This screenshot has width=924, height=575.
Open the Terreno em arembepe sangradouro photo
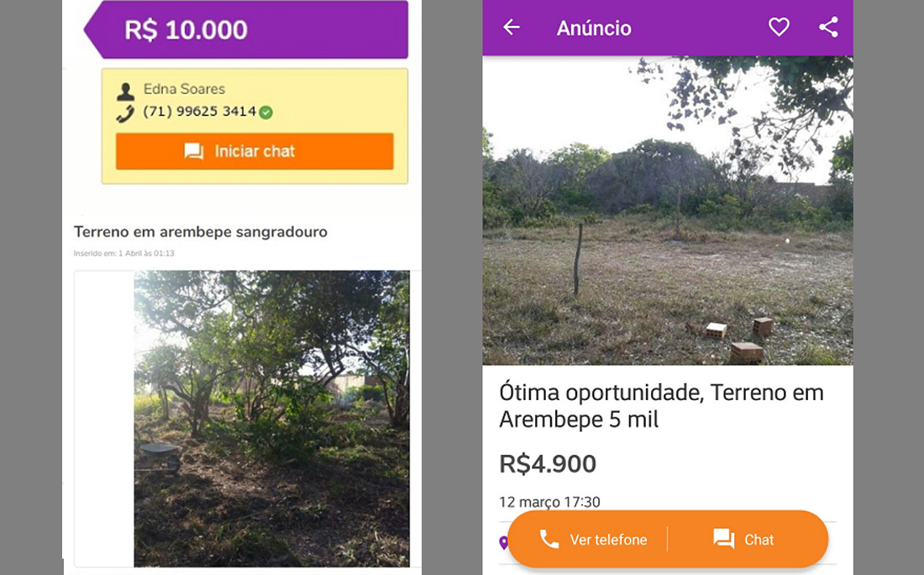(x=271, y=418)
